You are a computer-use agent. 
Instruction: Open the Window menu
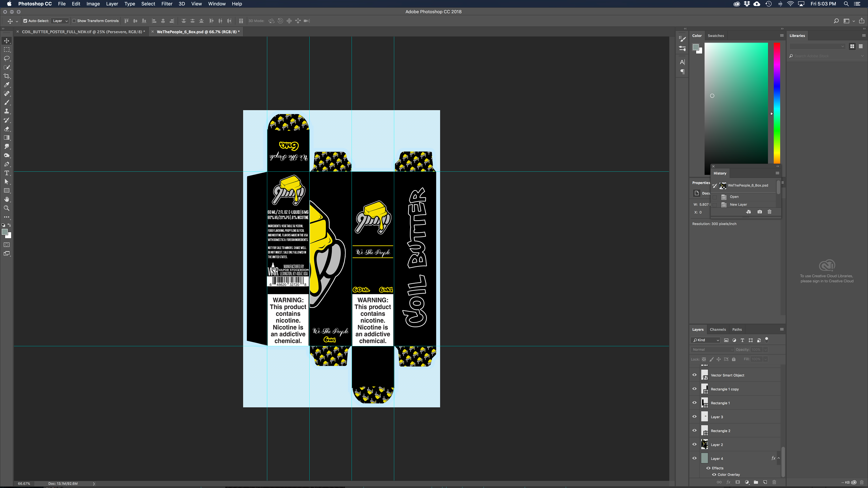tap(217, 4)
